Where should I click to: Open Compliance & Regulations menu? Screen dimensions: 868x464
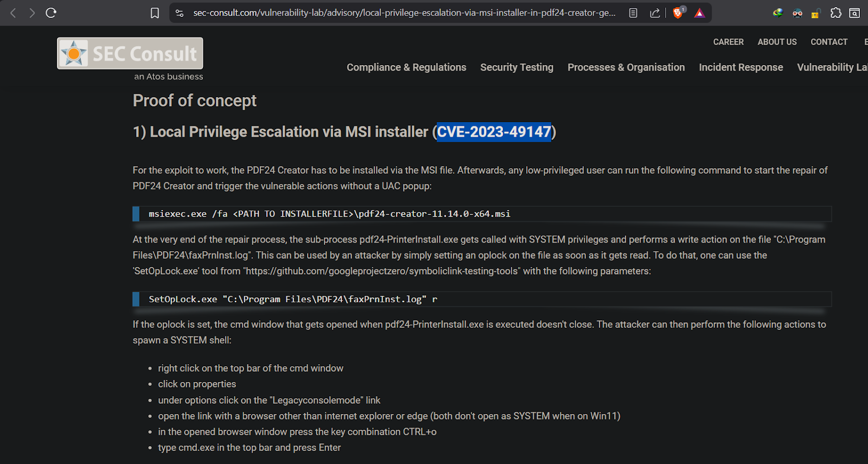click(x=406, y=67)
